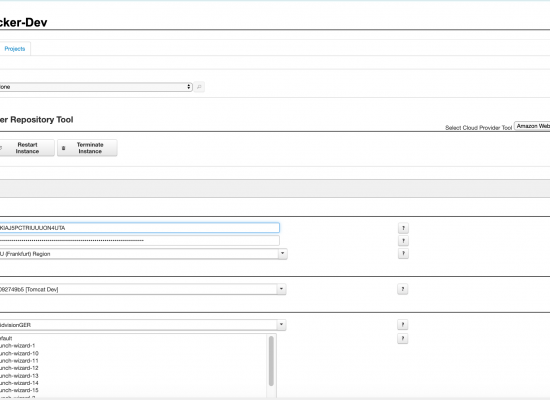Click the Terminate Instance button
Image resolution: width=550 pixels, height=400 pixels.
pyautogui.click(x=87, y=148)
